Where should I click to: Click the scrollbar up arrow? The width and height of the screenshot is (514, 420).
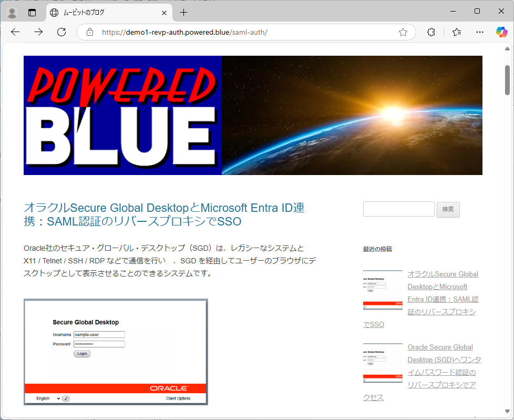(507, 49)
